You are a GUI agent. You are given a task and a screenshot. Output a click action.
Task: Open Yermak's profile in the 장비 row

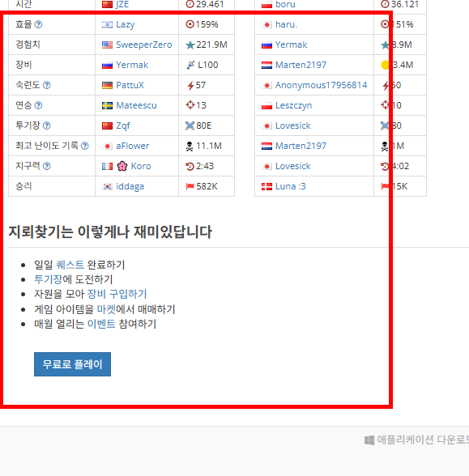(x=132, y=65)
